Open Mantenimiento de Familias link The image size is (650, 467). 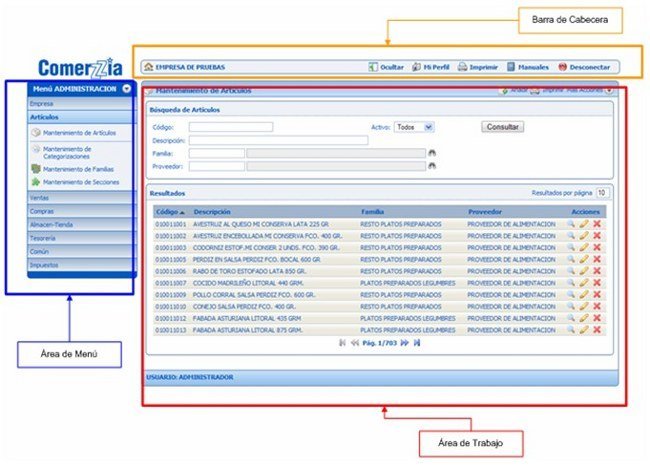80,169
